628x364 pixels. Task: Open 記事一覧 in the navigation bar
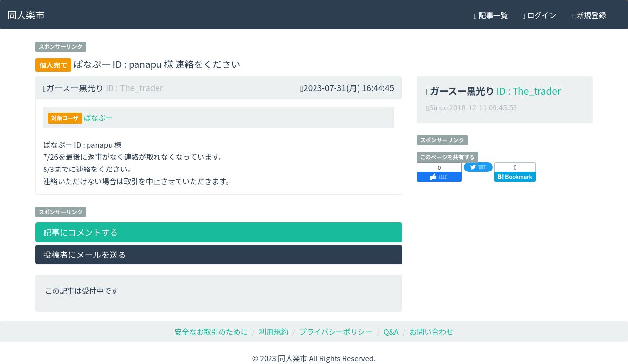(491, 16)
